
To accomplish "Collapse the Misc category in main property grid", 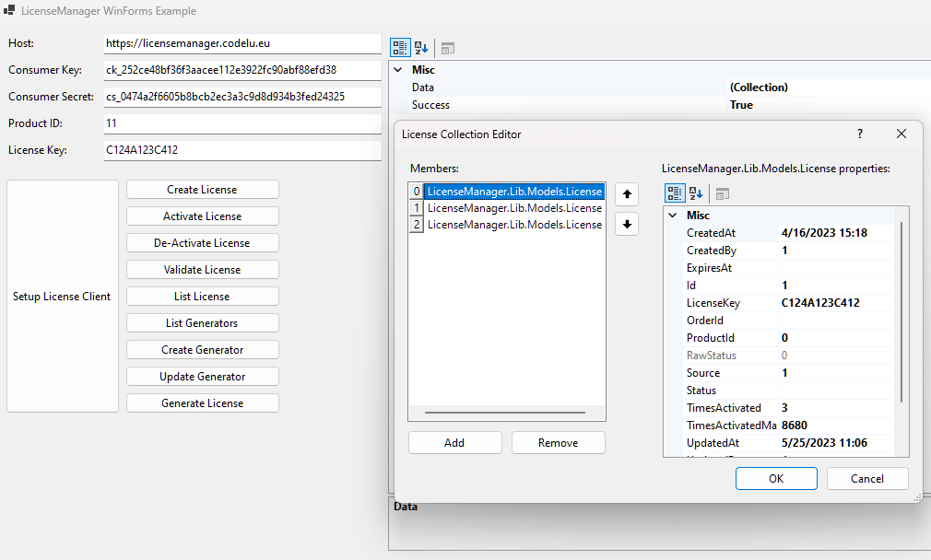I will 398,69.
